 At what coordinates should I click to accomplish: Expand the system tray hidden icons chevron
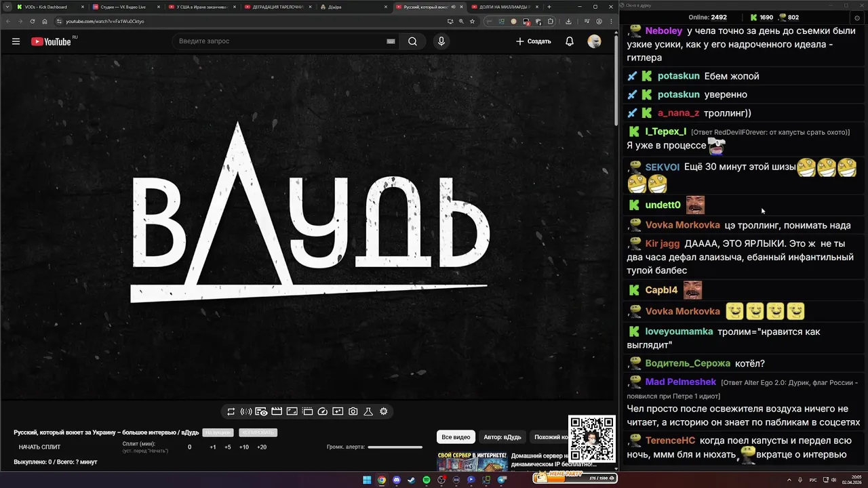point(791,480)
